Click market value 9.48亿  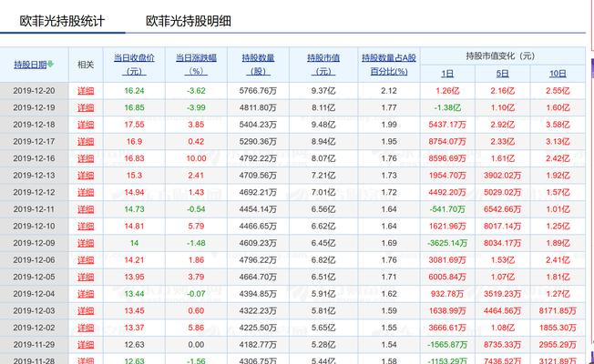(x=323, y=125)
